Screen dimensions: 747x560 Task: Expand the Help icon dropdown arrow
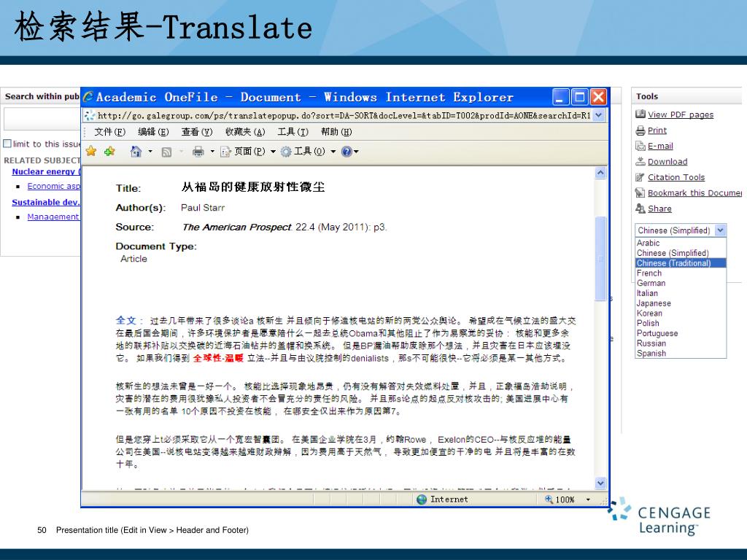[356, 152]
